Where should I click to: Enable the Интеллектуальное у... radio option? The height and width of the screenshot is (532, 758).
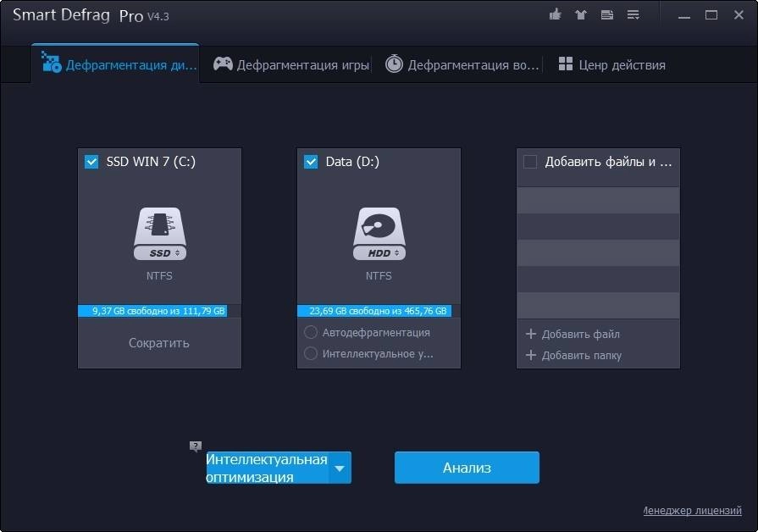tap(310, 353)
